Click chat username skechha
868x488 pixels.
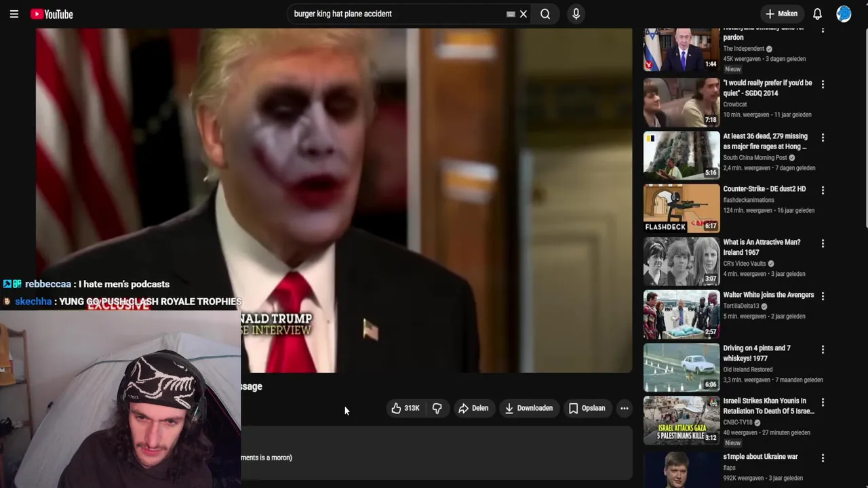33,302
